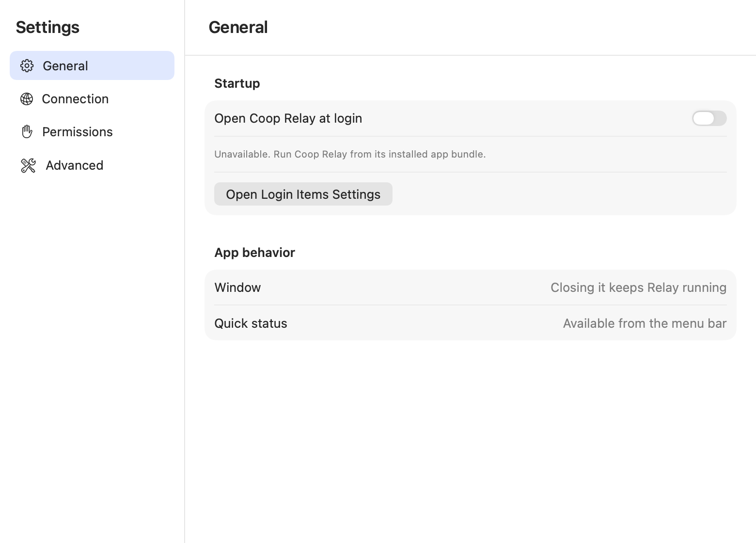Click the Connection globe icon
Image resolution: width=756 pixels, height=543 pixels.
[x=27, y=99]
